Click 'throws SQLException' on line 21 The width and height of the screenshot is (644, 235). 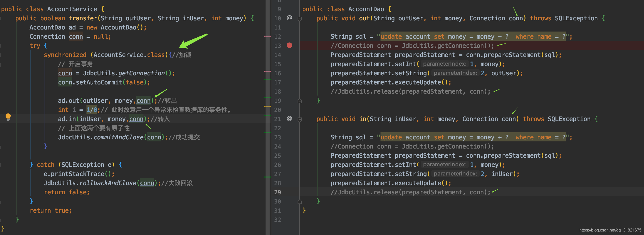[557, 119]
